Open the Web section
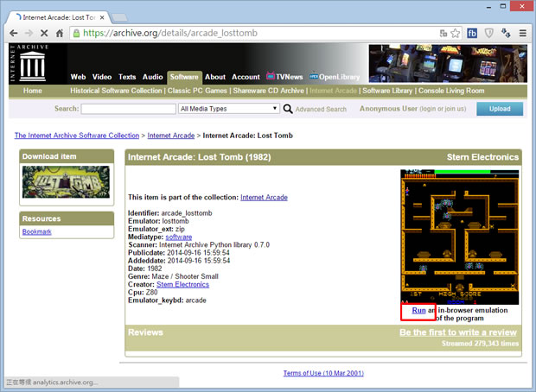 [x=78, y=77]
